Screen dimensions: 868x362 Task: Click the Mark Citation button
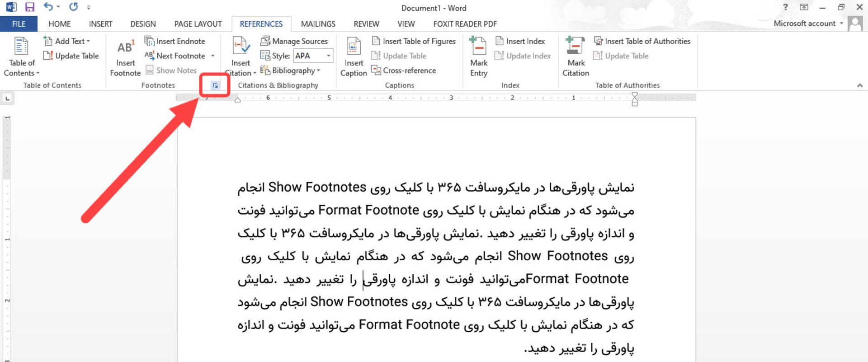pos(576,57)
